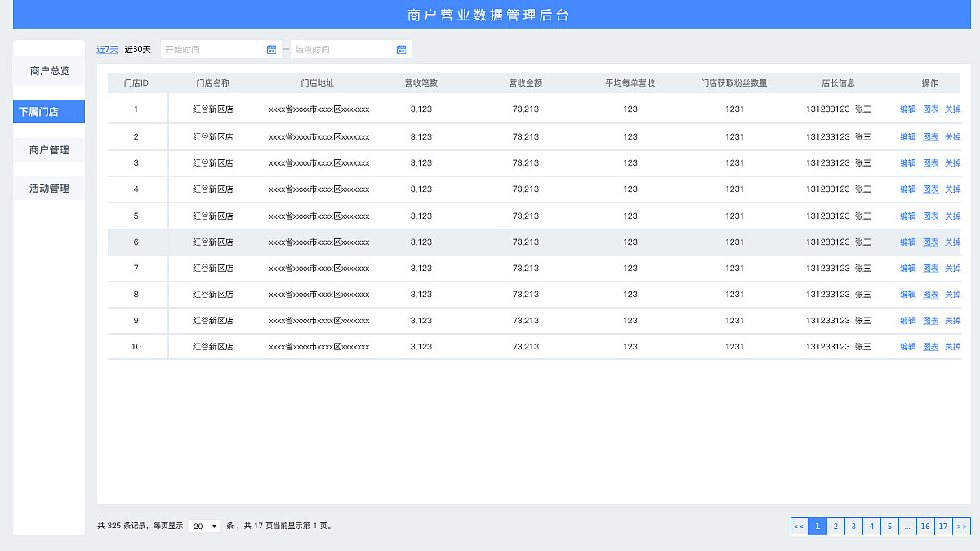Viewport: 980px width, 551px height.
Task: Edit store ID 2 via 编辑
Action: pos(908,137)
